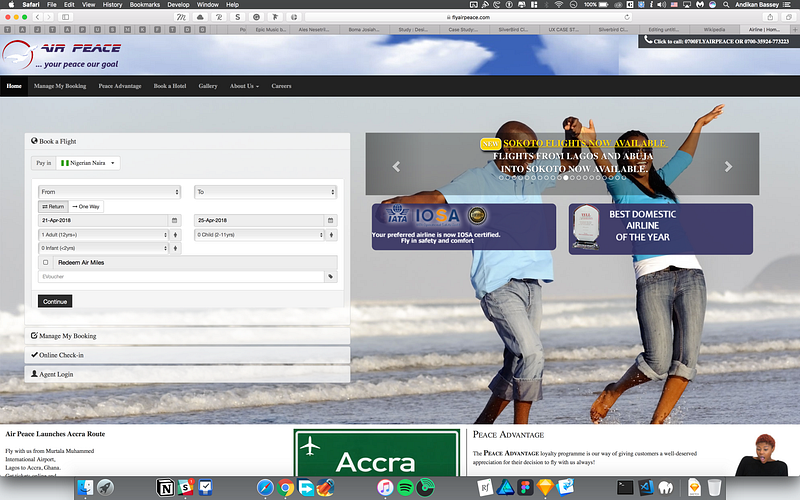Click Manage My Booking nav link
Screen dimensions: 800x500
pos(60,86)
